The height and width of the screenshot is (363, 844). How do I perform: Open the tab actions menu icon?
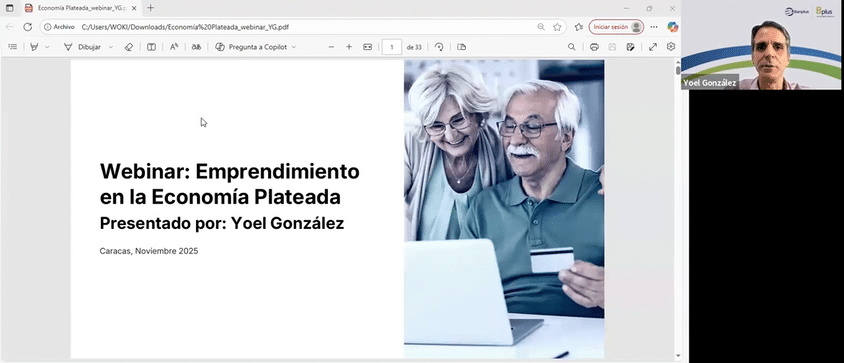10,8
